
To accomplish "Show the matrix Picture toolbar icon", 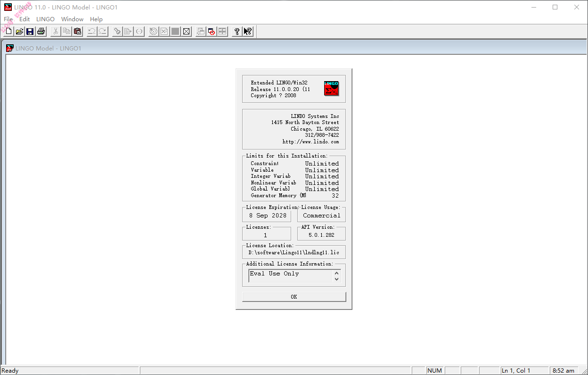I will click(187, 32).
